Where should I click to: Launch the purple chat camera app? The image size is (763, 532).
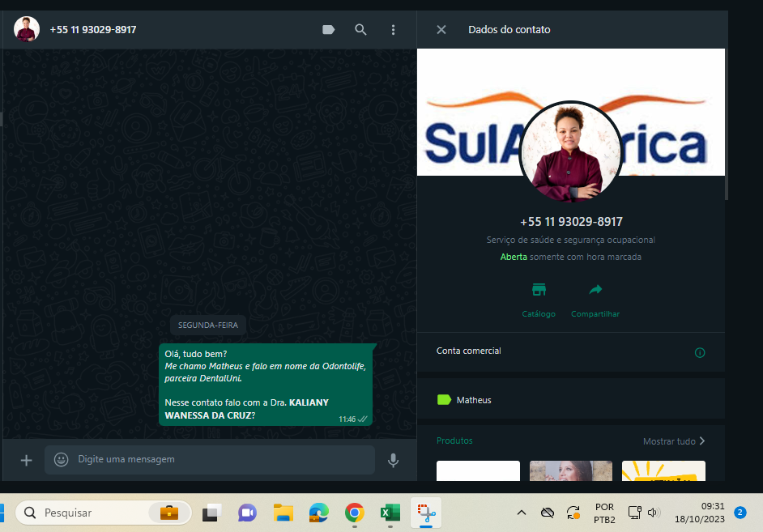(x=247, y=513)
